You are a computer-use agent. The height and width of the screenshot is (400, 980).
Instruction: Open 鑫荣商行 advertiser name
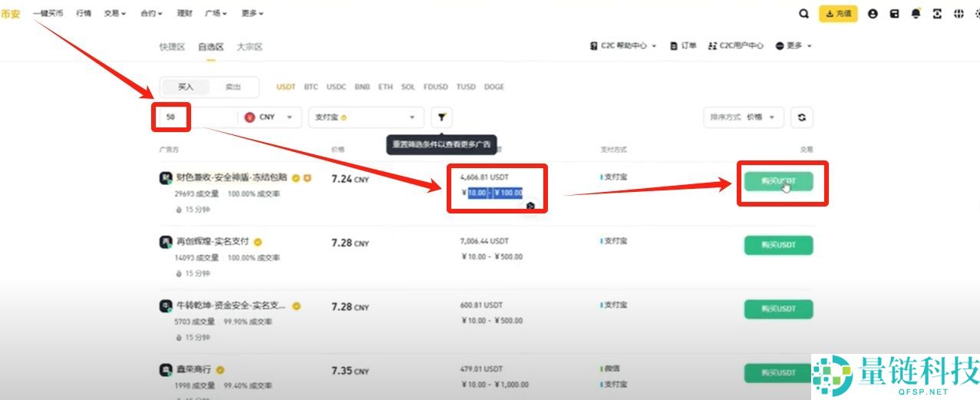[x=193, y=370]
